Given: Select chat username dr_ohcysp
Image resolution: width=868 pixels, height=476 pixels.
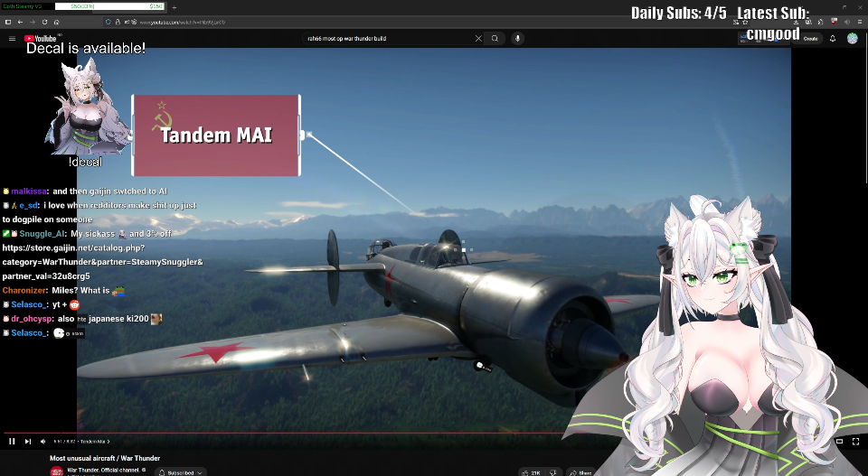Looking at the screenshot, I should coord(32,319).
